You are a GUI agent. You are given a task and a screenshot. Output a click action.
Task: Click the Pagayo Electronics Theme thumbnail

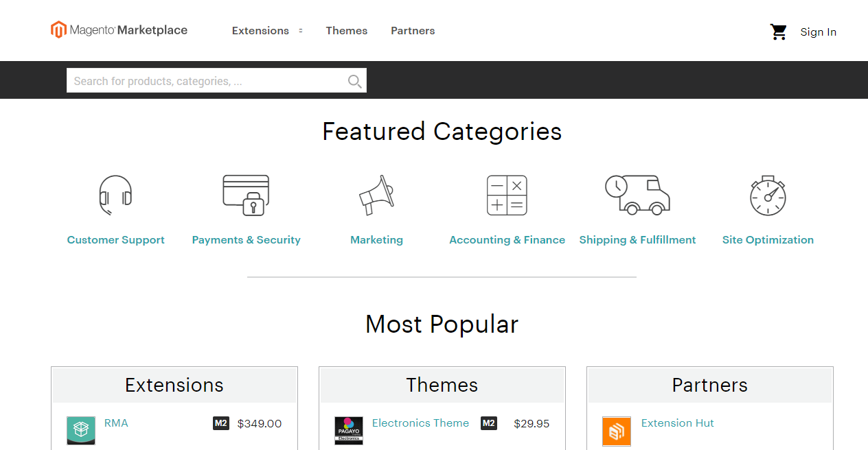pyautogui.click(x=349, y=431)
